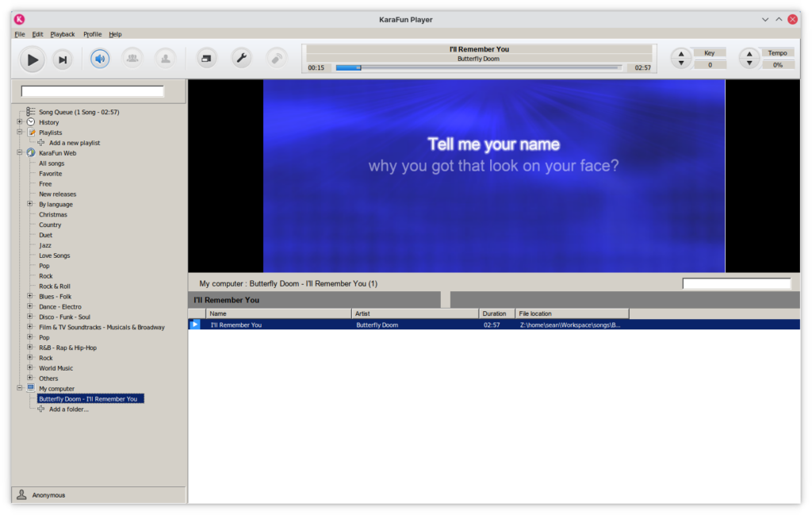This screenshot has width=812, height=515.
Task: Open the Profile menu
Action: pos(92,34)
